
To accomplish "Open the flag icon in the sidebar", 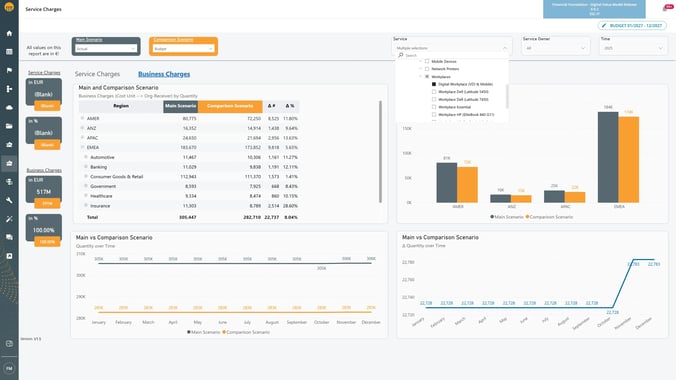I will (x=9, y=70).
